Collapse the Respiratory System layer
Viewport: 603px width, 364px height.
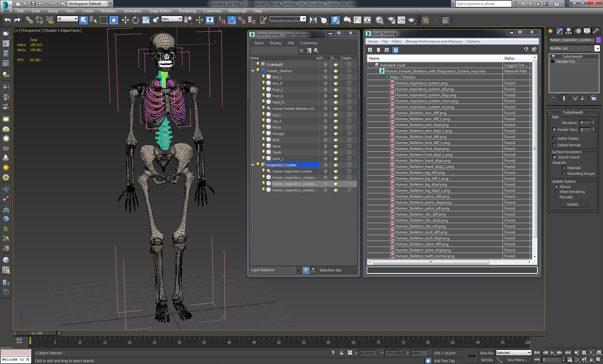(253, 165)
